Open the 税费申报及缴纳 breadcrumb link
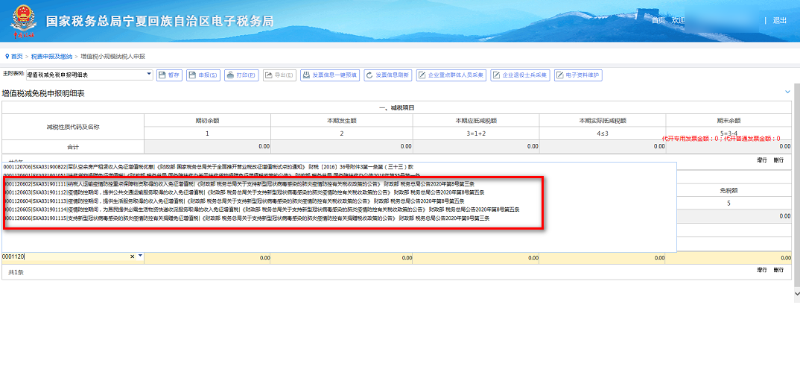The width and height of the screenshot is (800, 378). [x=51, y=56]
